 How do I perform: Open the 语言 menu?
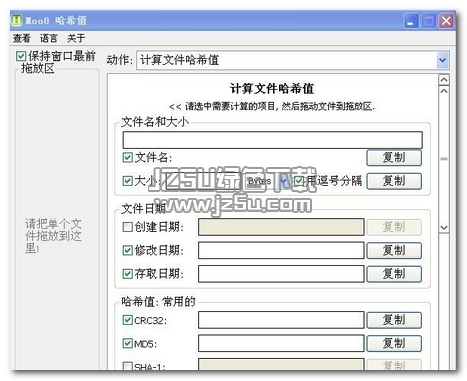(x=49, y=38)
